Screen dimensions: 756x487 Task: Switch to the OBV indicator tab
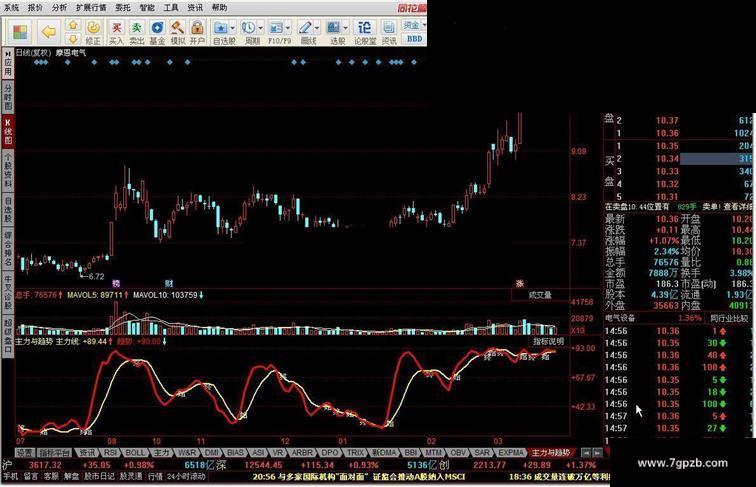(458, 453)
